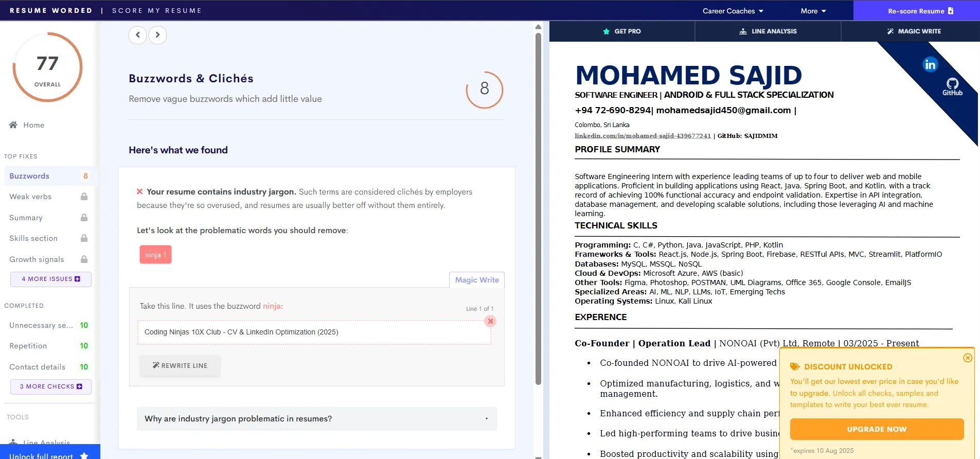The height and width of the screenshot is (459, 980).
Task: Click Unlock full report button
Action: click(x=50, y=452)
